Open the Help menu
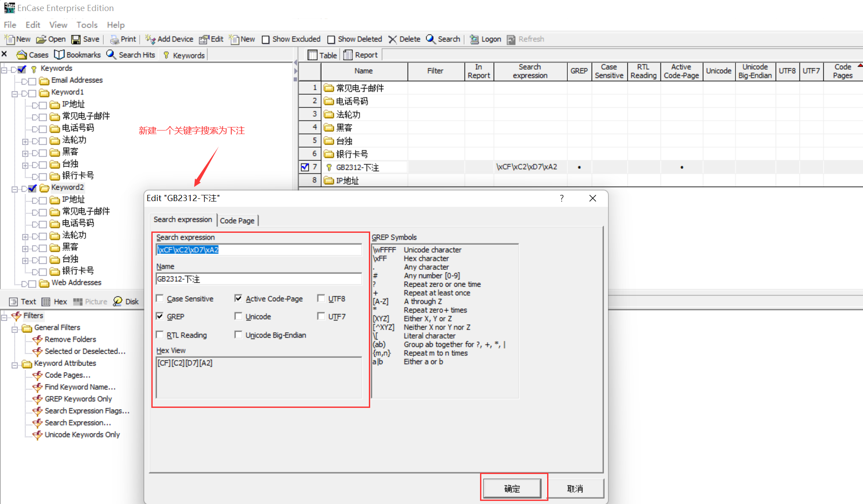The height and width of the screenshot is (504, 863). [116, 25]
